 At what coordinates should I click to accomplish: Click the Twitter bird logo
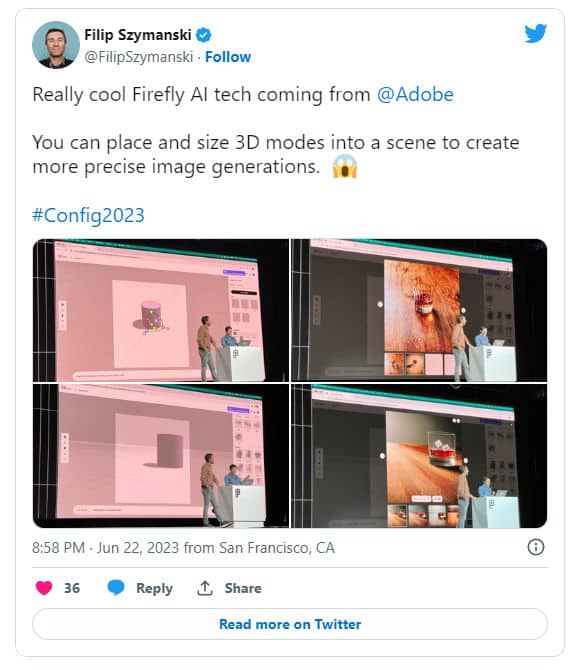click(536, 33)
